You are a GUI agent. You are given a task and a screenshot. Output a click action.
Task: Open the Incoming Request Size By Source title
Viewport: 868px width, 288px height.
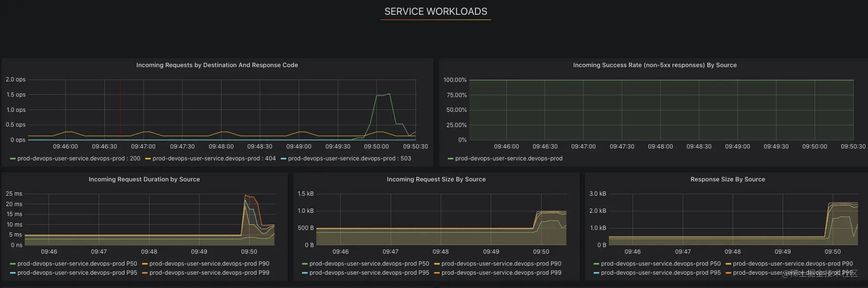[x=436, y=179]
